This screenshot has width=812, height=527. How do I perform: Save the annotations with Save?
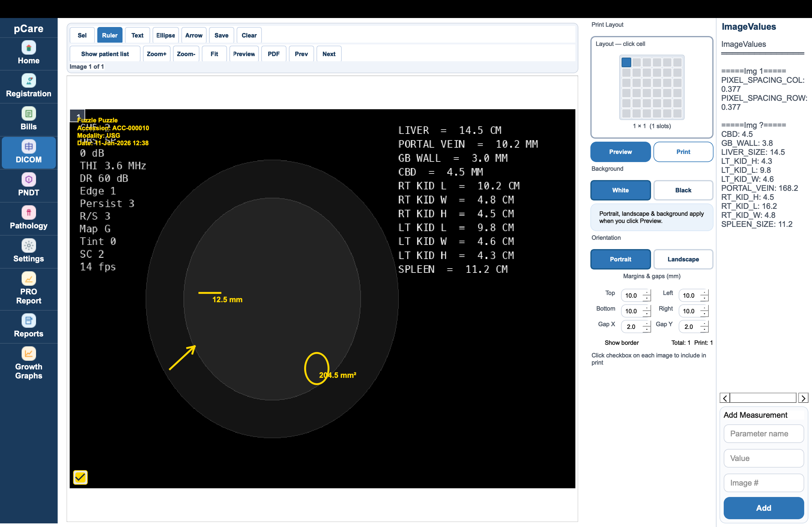pos(221,35)
